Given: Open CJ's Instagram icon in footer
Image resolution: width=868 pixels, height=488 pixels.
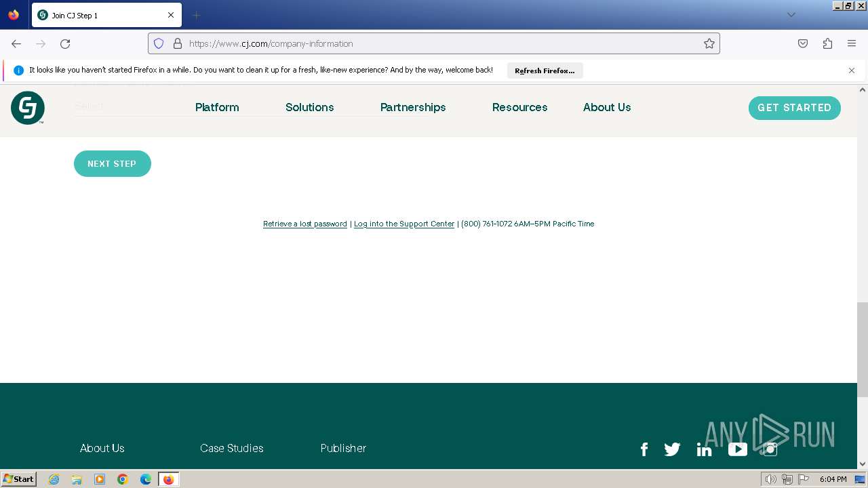Looking at the screenshot, I should [770, 449].
